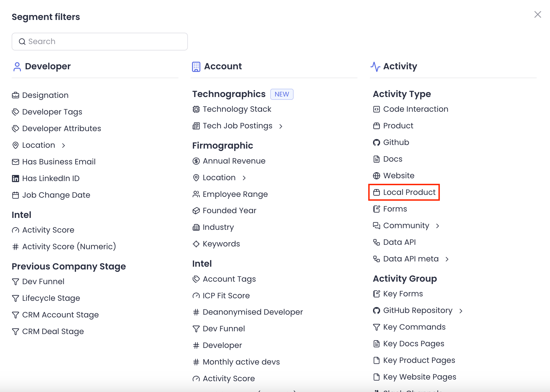Expand the Community submenu arrow
Screen dimensions: 550x392
coord(438,226)
